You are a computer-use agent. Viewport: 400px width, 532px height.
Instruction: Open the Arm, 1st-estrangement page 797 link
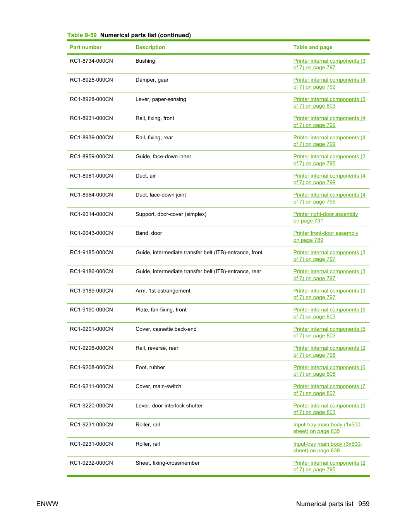[329, 294]
